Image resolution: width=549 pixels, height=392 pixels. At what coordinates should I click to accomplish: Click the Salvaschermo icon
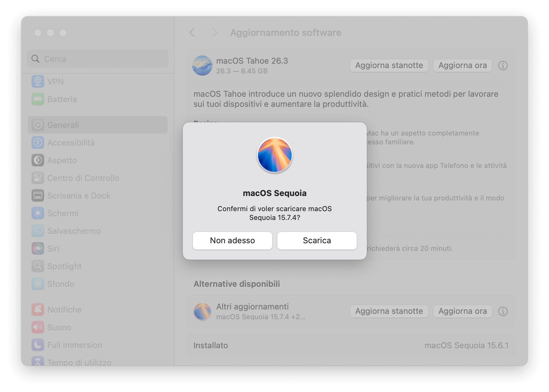(x=38, y=231)
